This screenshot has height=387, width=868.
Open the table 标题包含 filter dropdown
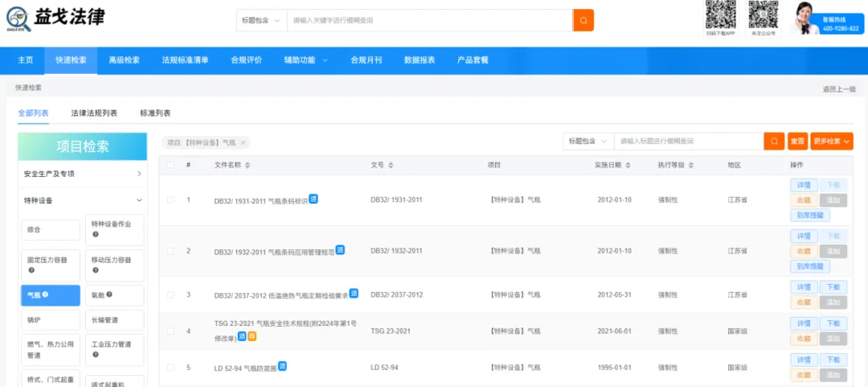[x=588, y=142]
